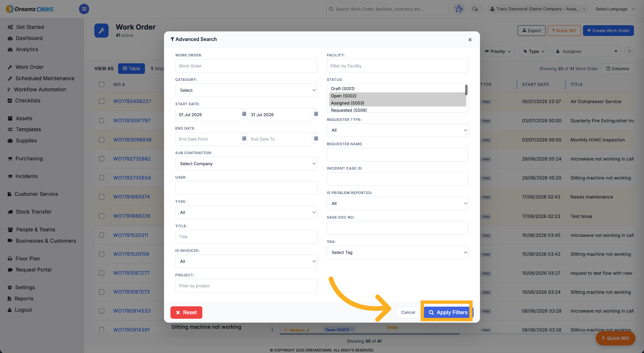
Task: Open the chat messages icon in header
Action: tap(475, 9)
